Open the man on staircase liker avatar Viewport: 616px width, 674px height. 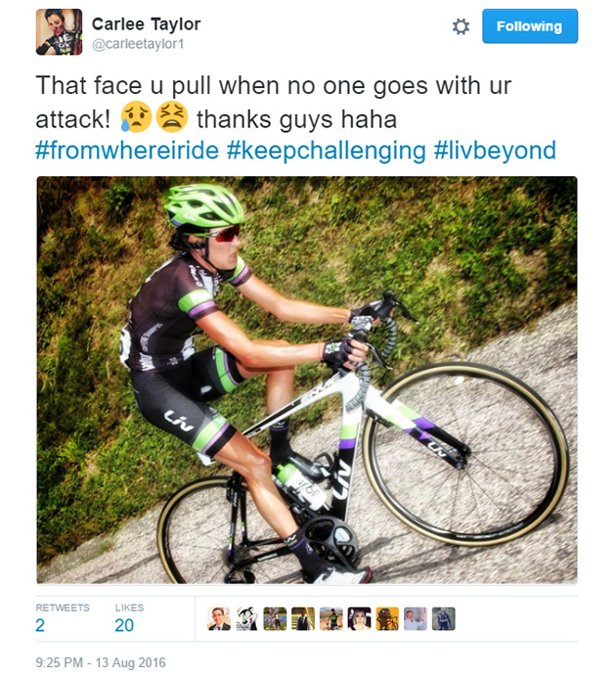point(303,618)
